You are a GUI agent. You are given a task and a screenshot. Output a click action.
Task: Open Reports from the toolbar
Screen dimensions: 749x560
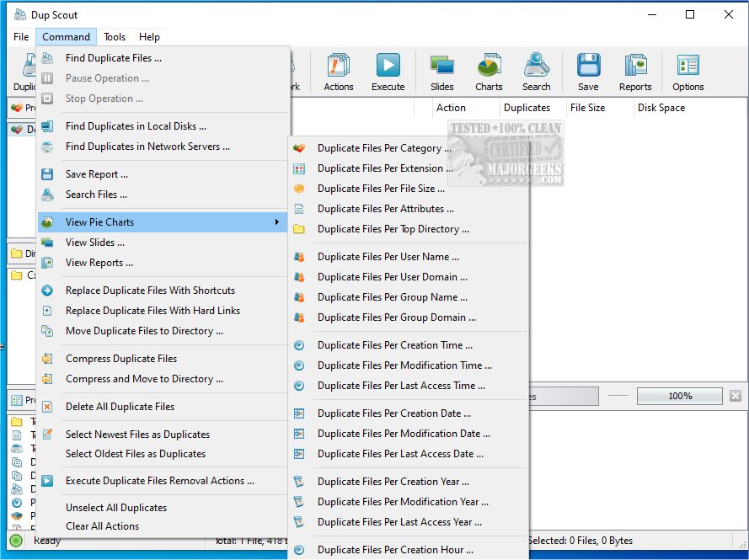click(x=635, y=72)
